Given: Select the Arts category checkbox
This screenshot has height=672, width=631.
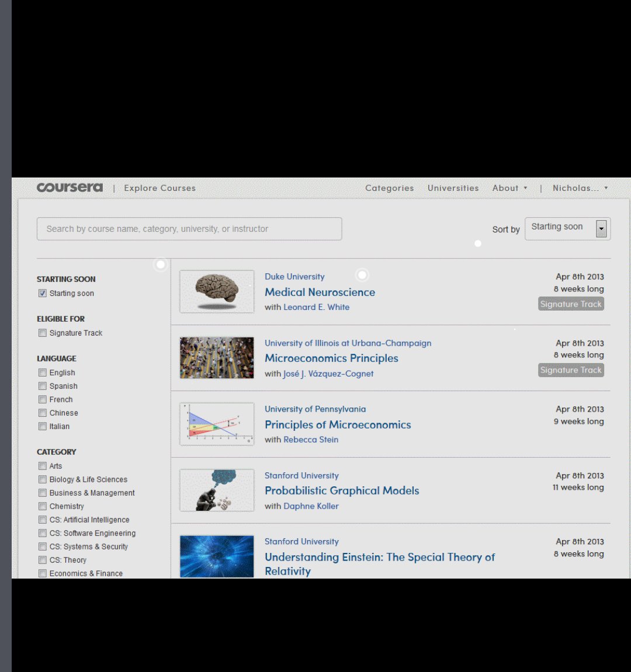Looking at the screenshot, I should pos(43,466).
